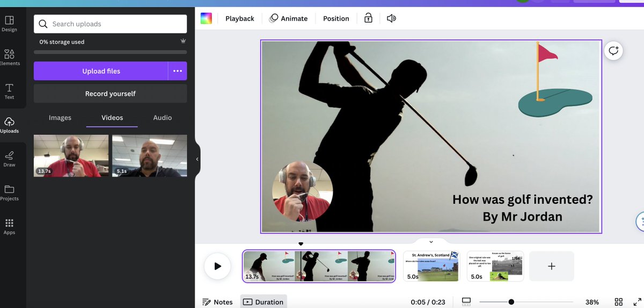Click the page view icon near zoom slider
The image size is (644, 308).
[x=466, y=302]
